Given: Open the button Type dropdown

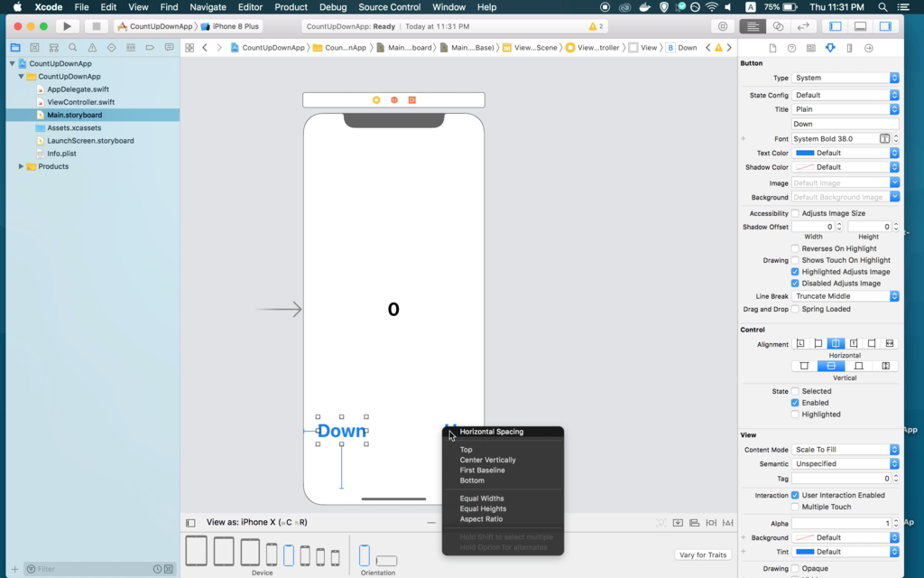Looking at the screenshot, I should click(x=845, y=78).
